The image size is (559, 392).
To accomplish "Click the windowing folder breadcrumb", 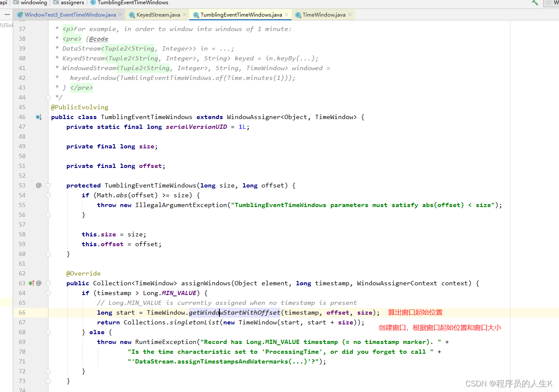I will pos(34,3).
